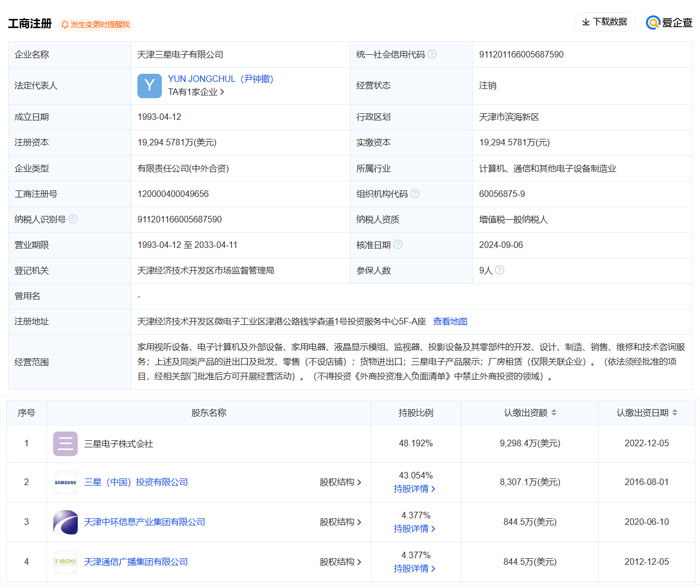Expand 股权结构 for 天津中环信息产业集团

pyautogui.click(x=340, y=522)
